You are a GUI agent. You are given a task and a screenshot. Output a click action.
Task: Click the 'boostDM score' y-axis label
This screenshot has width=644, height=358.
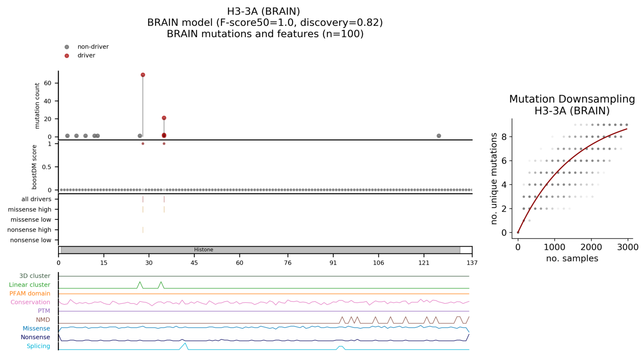34,167
